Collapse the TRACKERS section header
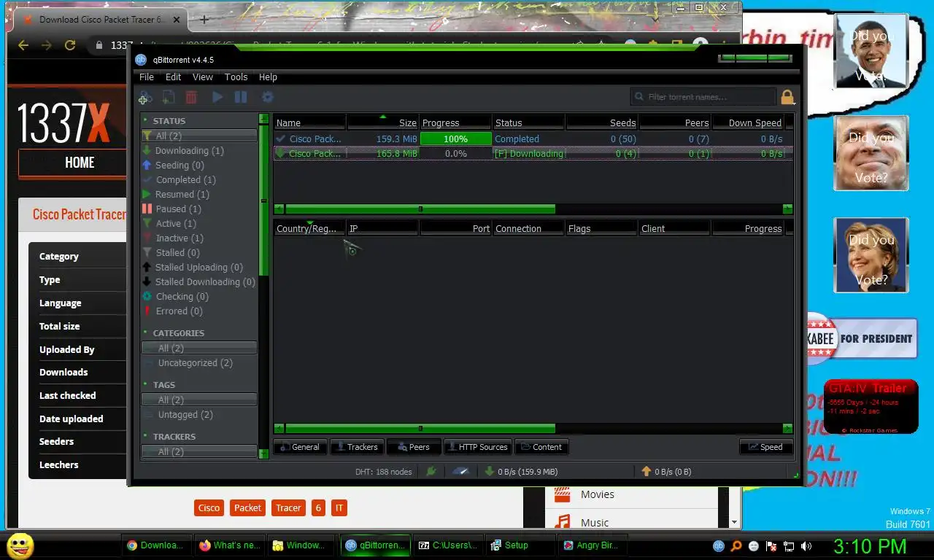Image resolution: width=934 pixels, height=560 pixels. tap(174, 437)
